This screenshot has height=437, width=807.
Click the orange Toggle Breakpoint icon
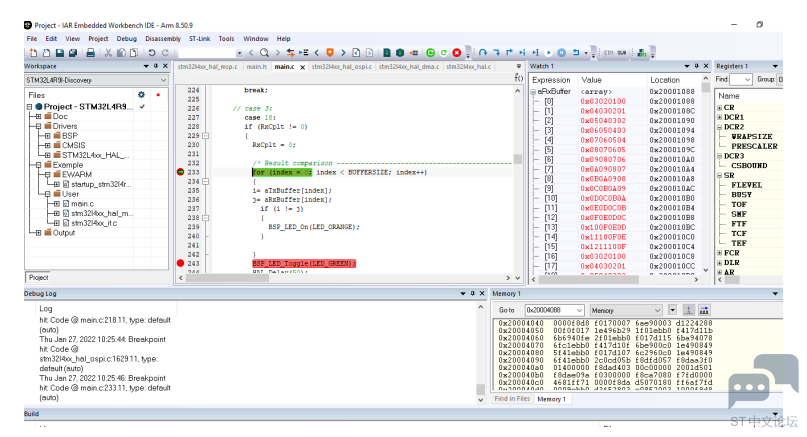(x=330, y=53)
